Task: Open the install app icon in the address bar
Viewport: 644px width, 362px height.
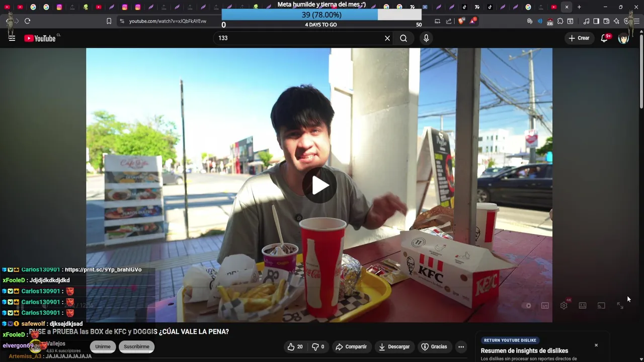Action: tap(437, 21)
